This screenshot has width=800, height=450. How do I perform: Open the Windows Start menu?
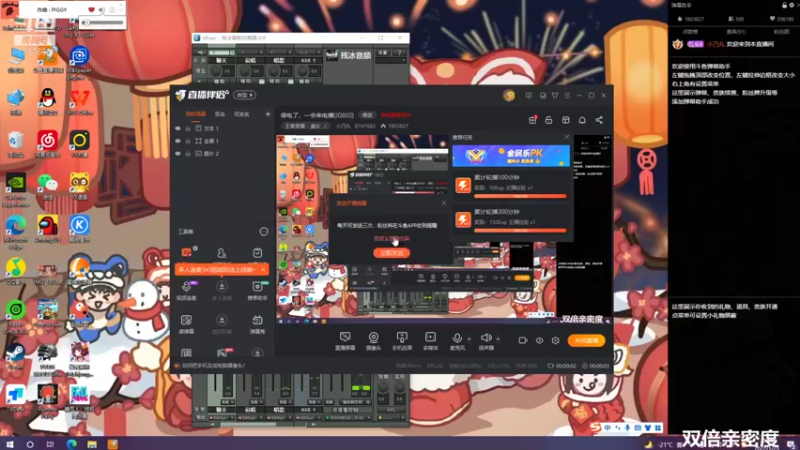pos(9,444)
